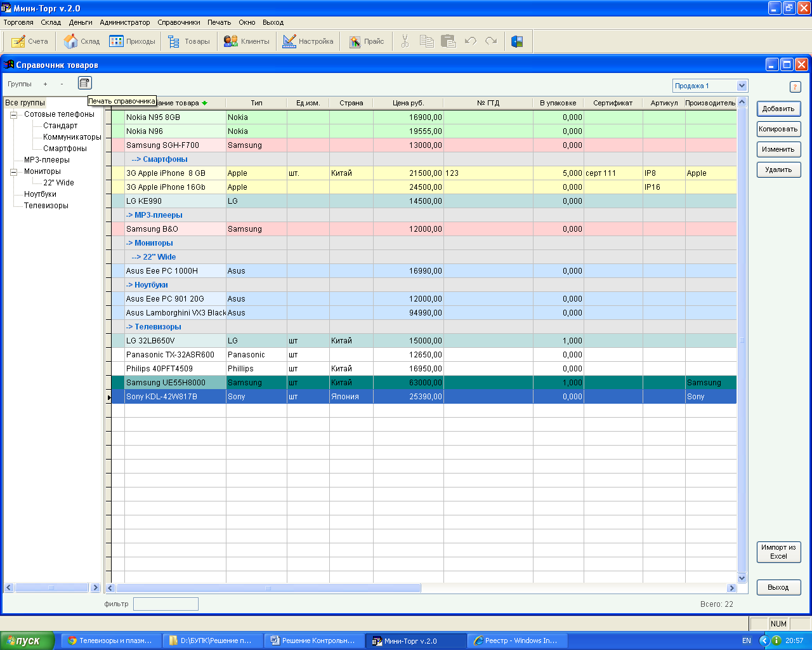Click the Печать справочника print icon
The height and width of the screenshot is (650, 812).
click(85, 83)
